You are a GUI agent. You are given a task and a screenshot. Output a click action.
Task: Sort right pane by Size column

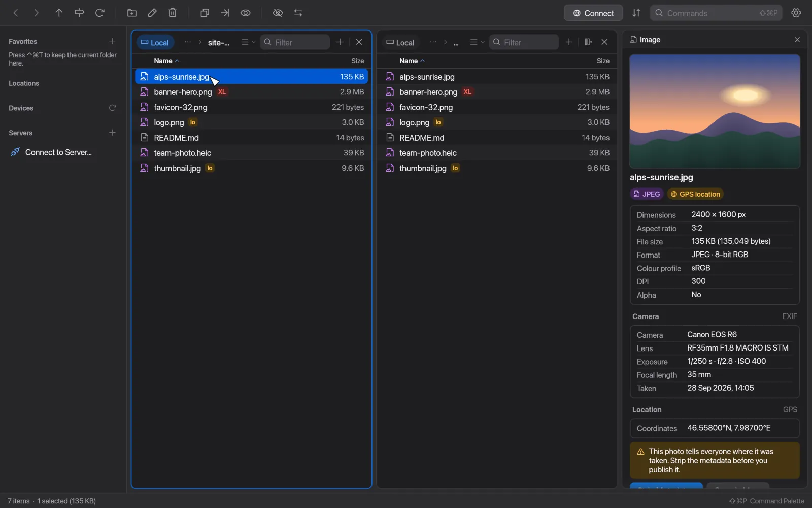pos(603,61)
